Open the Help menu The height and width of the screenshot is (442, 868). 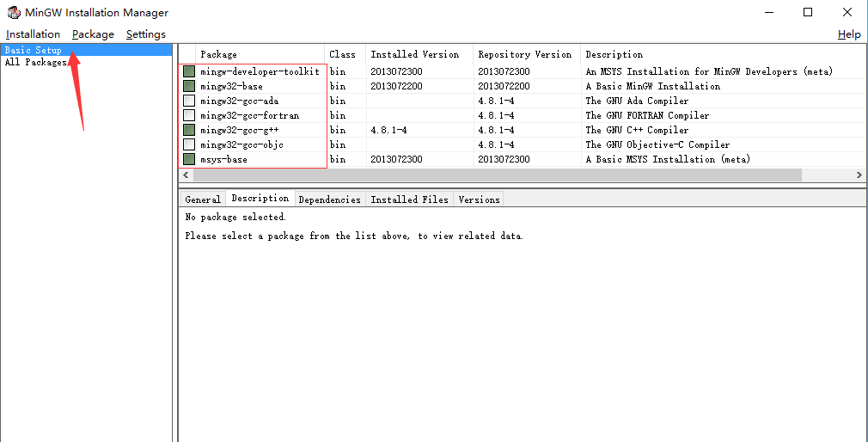849,34
